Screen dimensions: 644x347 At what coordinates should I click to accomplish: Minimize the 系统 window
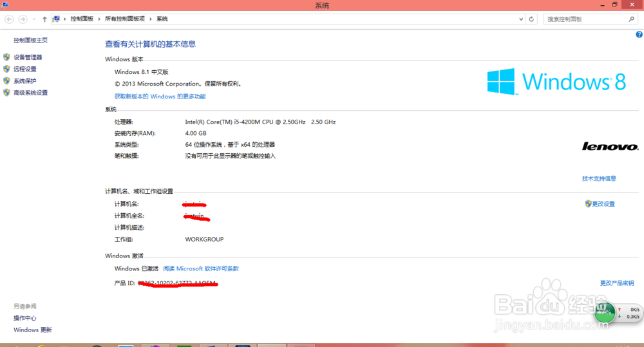pyautogui.click(x=602, y=5)
